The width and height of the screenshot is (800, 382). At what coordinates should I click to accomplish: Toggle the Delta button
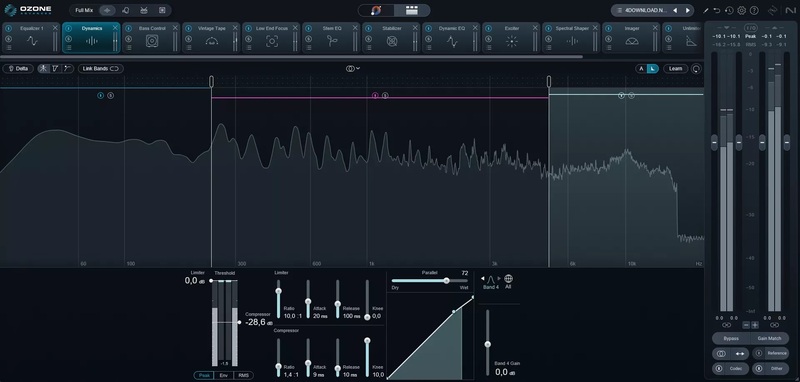[x=18, y=68]
